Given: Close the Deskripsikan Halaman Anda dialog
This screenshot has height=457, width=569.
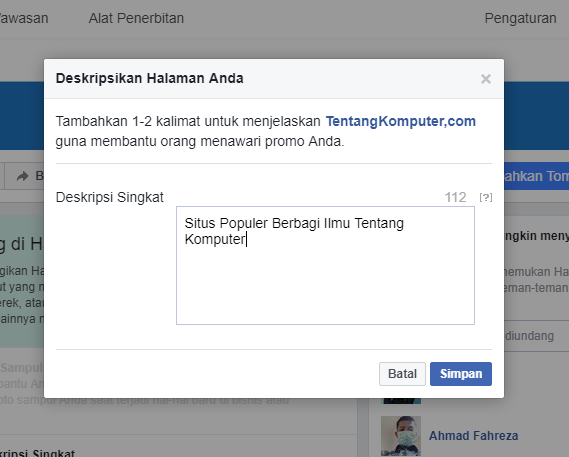Looking at the screenshot, I should coord(486,79).
